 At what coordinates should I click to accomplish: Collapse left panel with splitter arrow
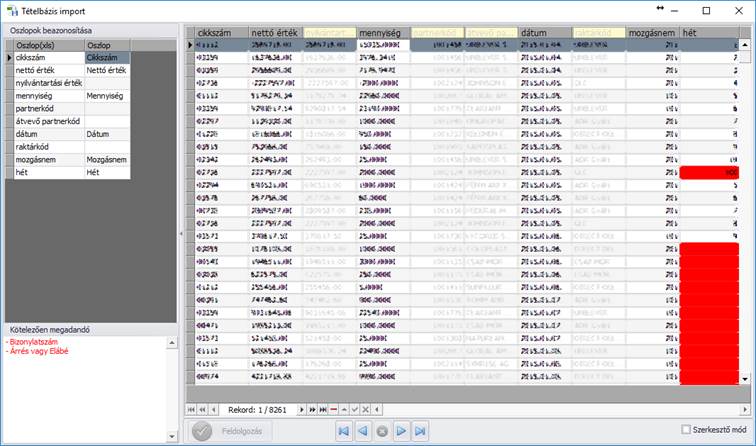click(181, 233)
